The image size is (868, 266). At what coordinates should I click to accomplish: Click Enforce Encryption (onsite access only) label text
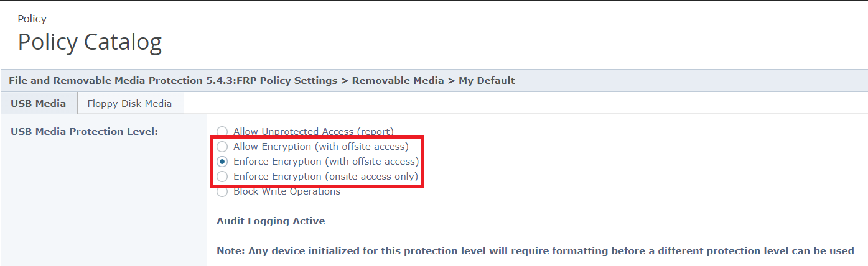(x=325, y=177)
